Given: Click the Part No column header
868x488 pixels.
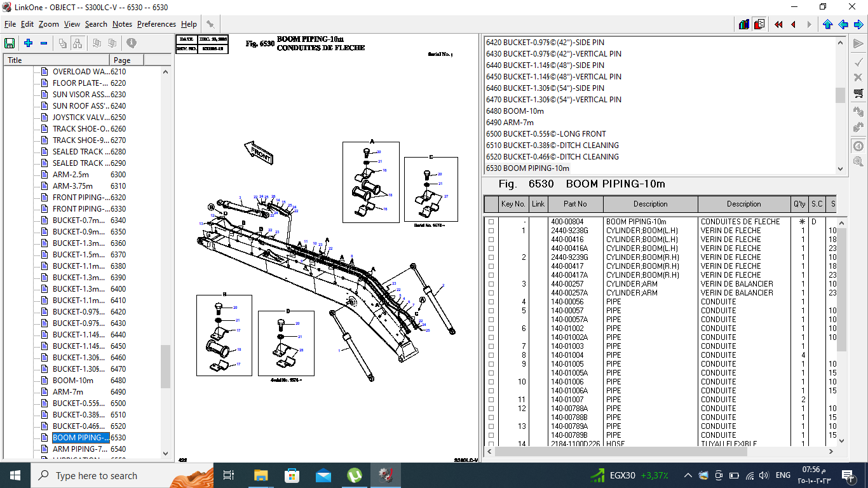Looking at the screenshot, I should [x=575, y=204].
